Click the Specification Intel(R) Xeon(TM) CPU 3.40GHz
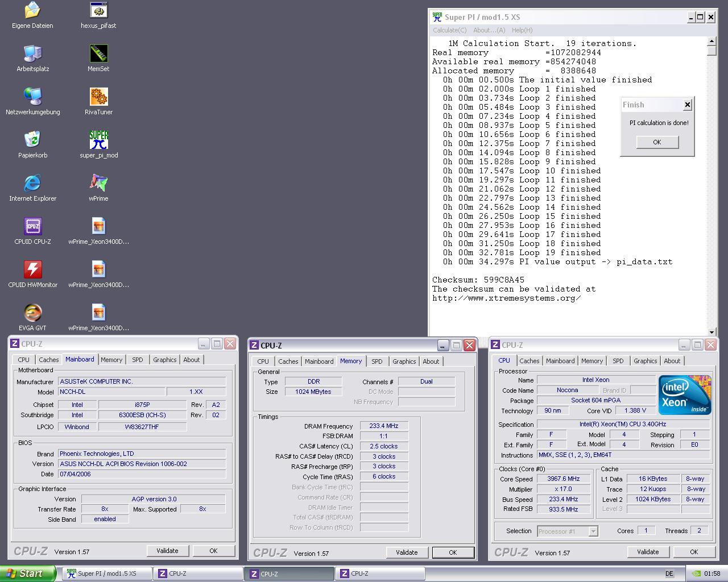This screenshot has height=582, width=728. coord(623,424)
